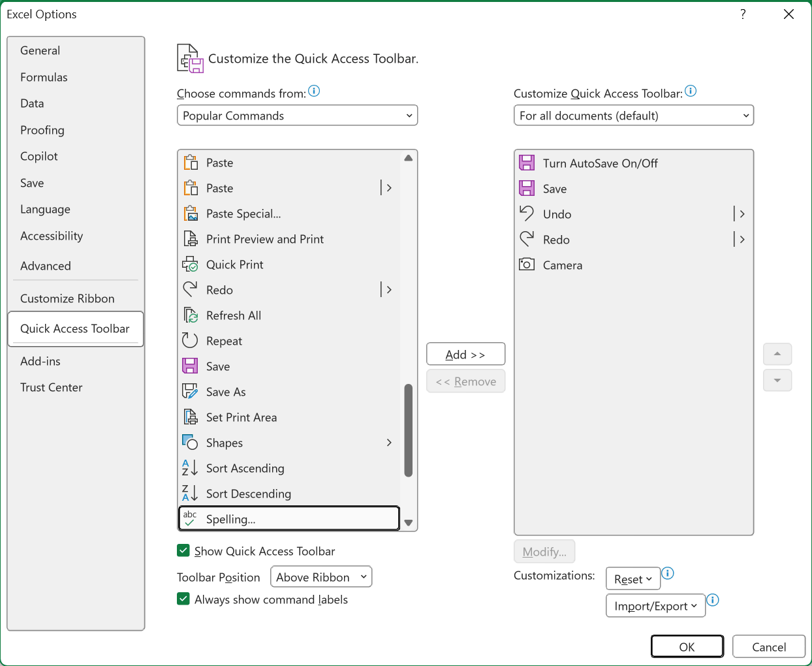Click the Spelling abc checkmark icon
This screenshot has height=666, width=812.
point(190,519)
